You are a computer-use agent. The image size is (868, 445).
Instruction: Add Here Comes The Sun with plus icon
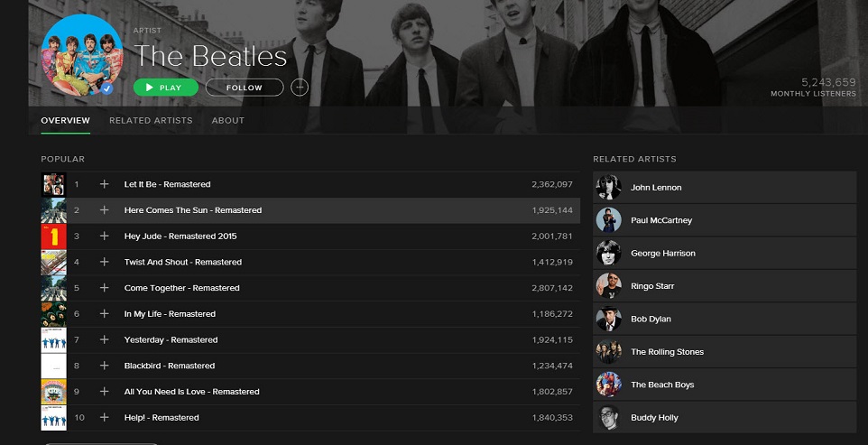point(104,209)
